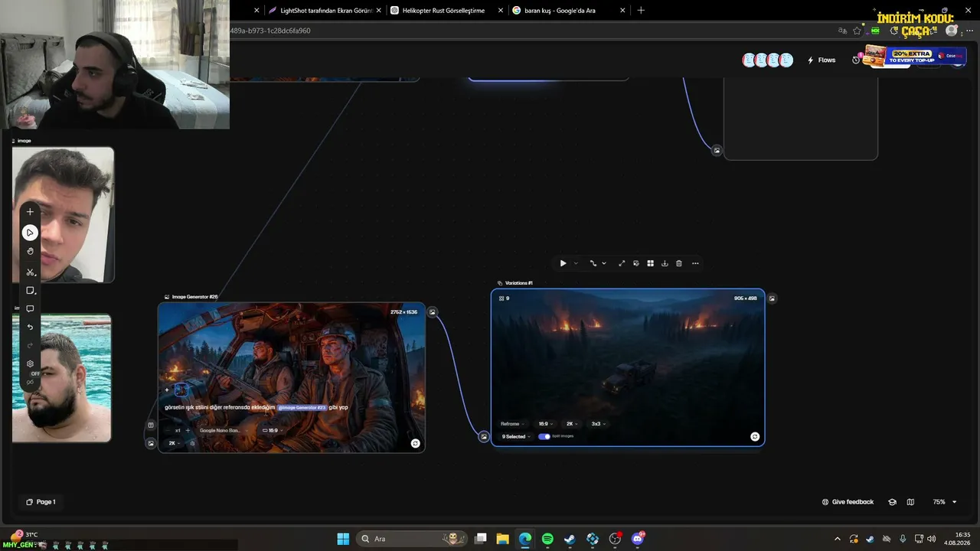Screen dimensions: 980x551
Task: Open the 75% zoom level dropdown
Action: tap(945, 502)
